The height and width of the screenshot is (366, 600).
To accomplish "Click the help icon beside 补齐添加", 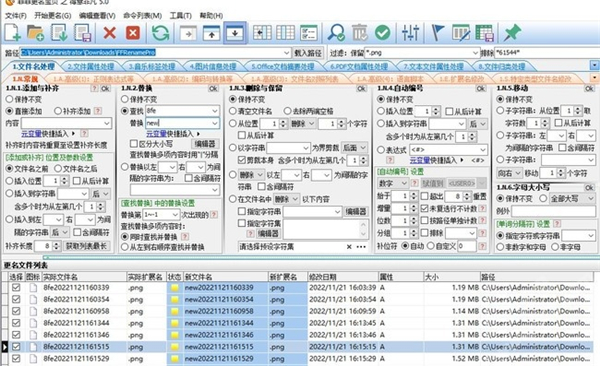I will (x=98, y=111).
